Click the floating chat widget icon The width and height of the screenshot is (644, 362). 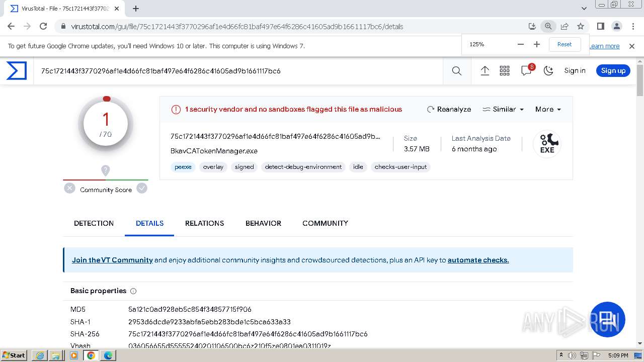click(607, 319)
